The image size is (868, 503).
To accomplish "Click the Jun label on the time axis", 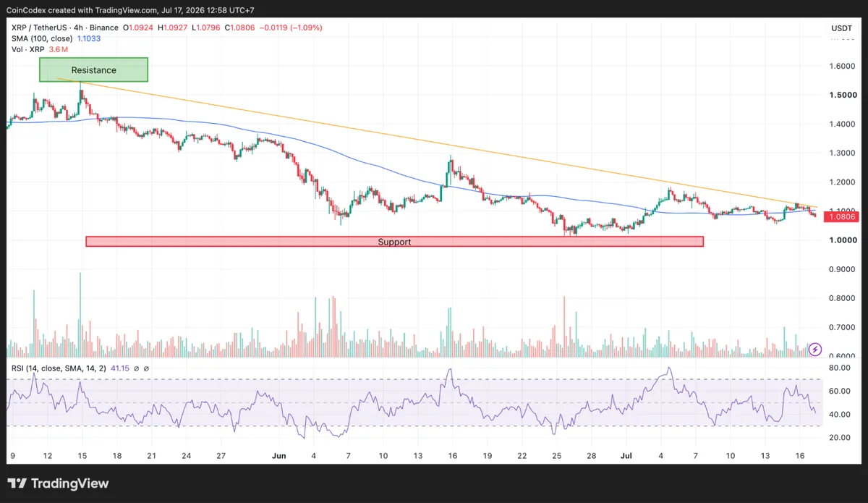I will pos(278,456).
